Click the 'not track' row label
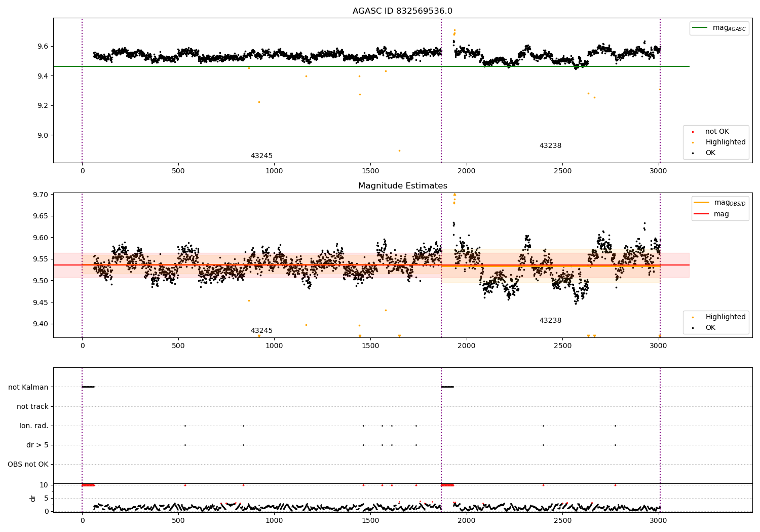 pos(32,406)
